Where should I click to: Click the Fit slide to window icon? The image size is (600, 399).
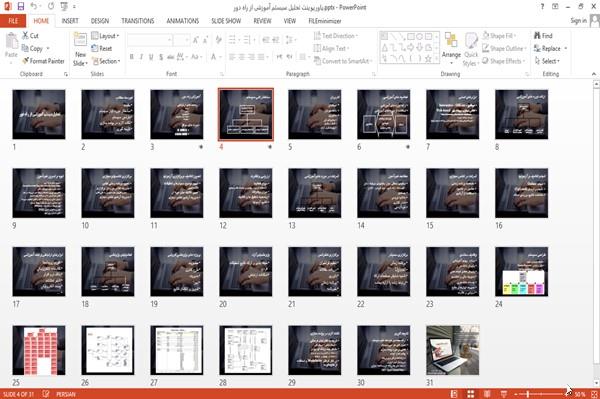tap(594, 394)
